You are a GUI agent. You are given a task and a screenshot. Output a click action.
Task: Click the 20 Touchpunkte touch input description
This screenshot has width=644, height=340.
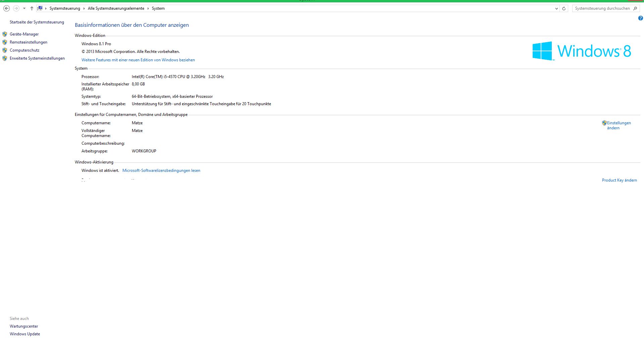[x=201, y=104]
